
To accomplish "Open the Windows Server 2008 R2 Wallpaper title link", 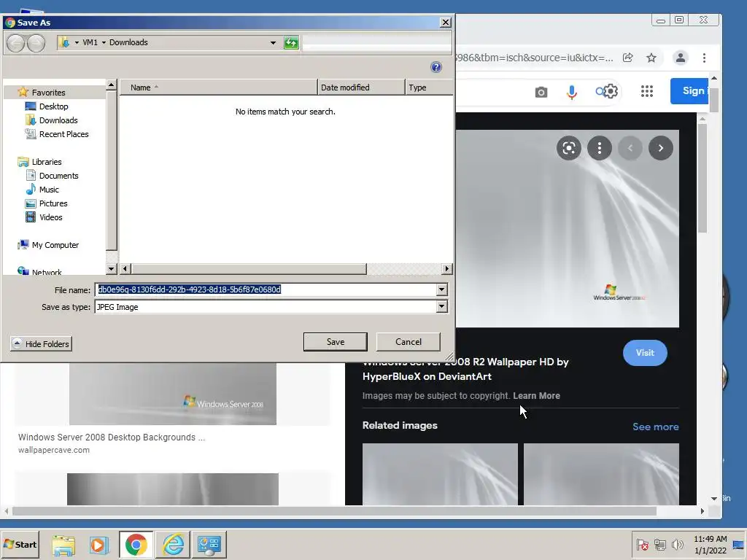I will point(465,369).
